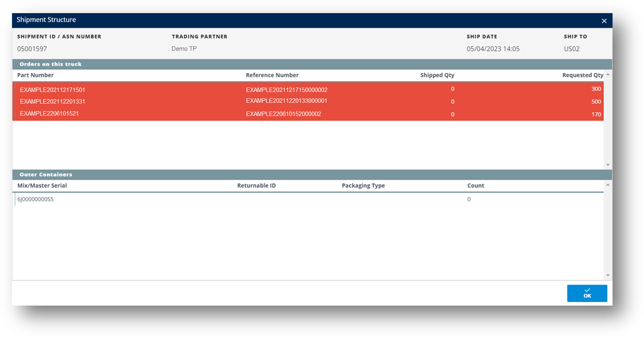Select part row EXAMPLE202112171501

point(53,90)
